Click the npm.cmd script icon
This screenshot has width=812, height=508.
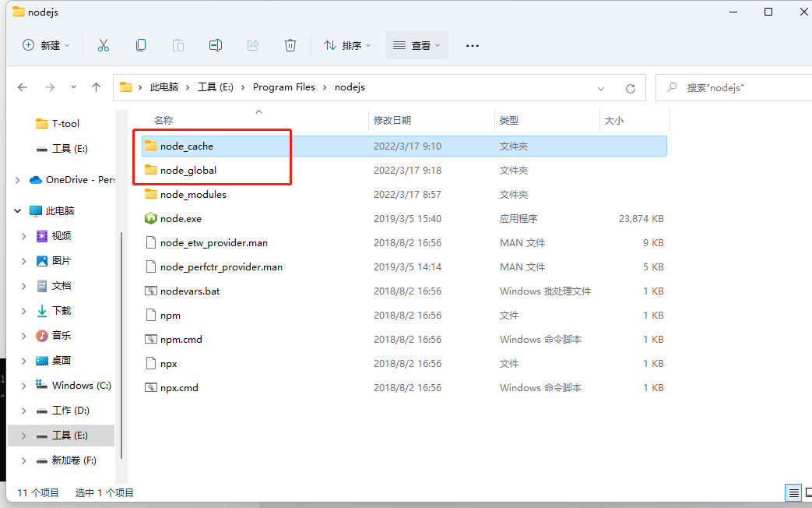[x=151, y=339]
